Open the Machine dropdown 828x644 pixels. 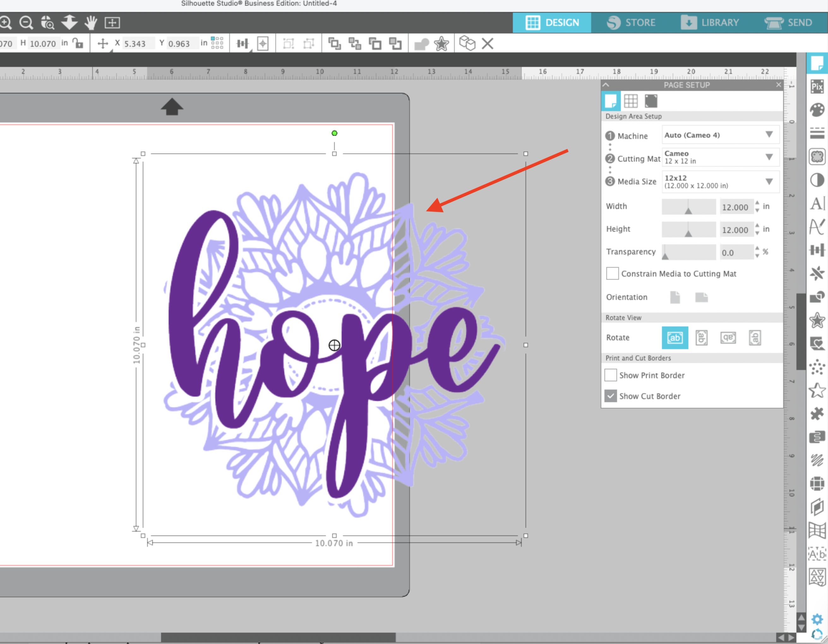pos(770,135)
